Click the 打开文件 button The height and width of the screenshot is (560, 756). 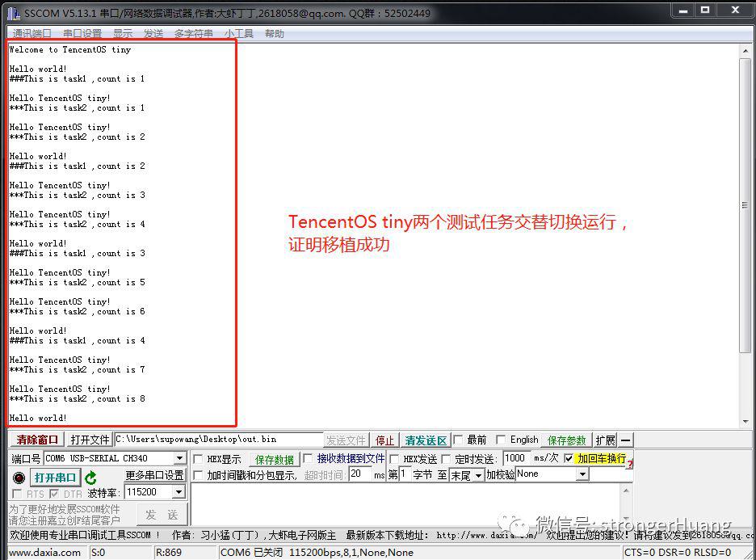click(x=90, y=440)
